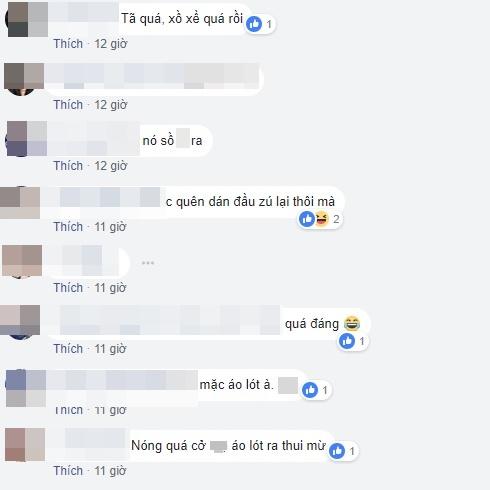Click Thích under the "Nóng quá cỡ" comment
The height and width of the screenshot is (490, 490).
click(x=68, y=471)
